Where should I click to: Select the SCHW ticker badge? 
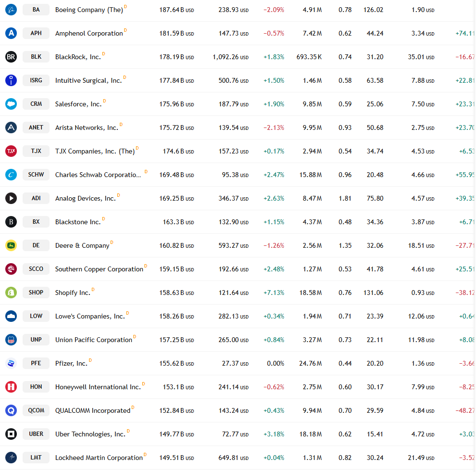coord(36,175)
